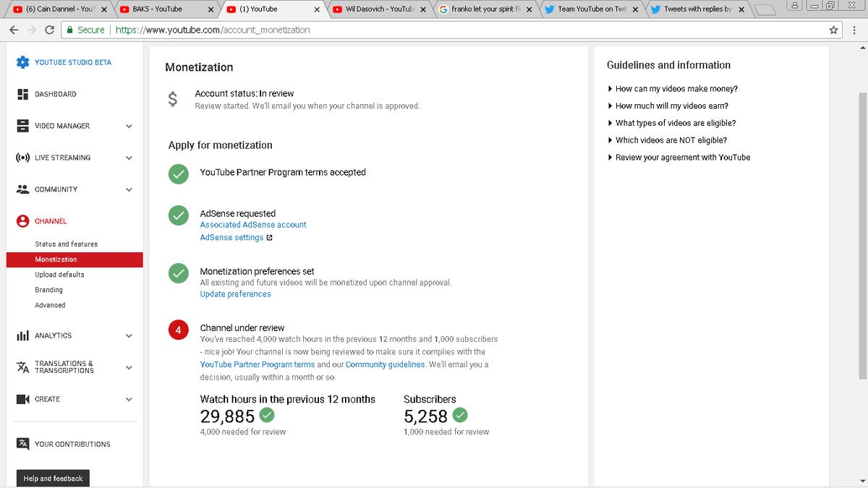Expand 'How much will my videos earn?'
This screenshot has height=488, width=868.
point(668,106)
